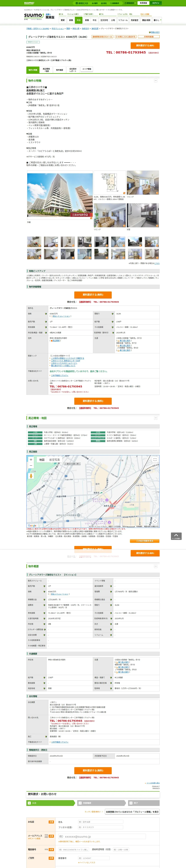Switch to エリア情報 section tab
Image resolution: width=186 pixels, height=868 pixels.
point(86,69)
